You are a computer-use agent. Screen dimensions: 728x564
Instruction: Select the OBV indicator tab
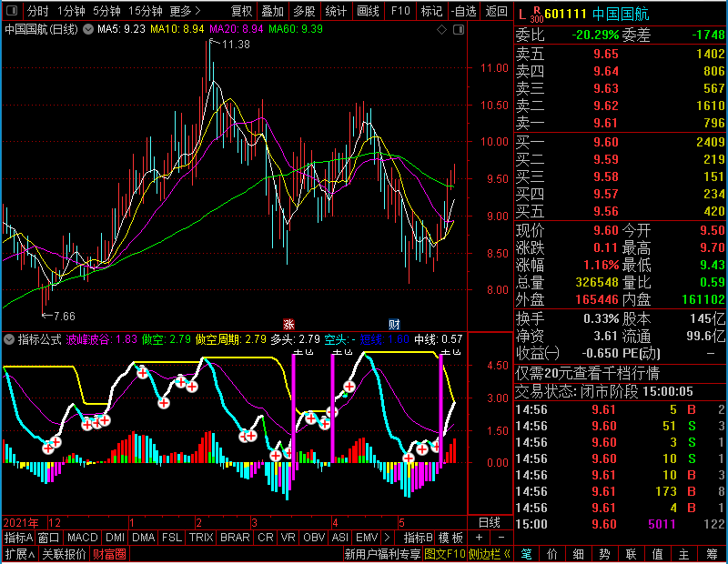[314, 538]
